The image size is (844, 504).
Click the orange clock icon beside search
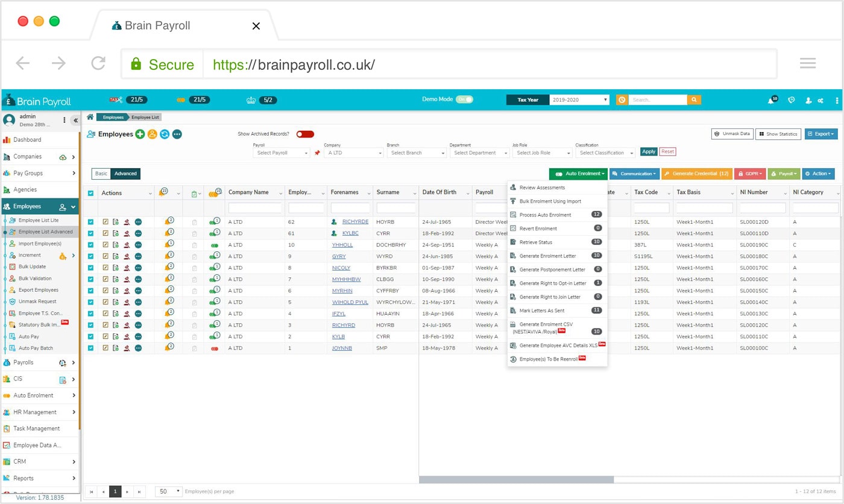[x=622, y=99]
